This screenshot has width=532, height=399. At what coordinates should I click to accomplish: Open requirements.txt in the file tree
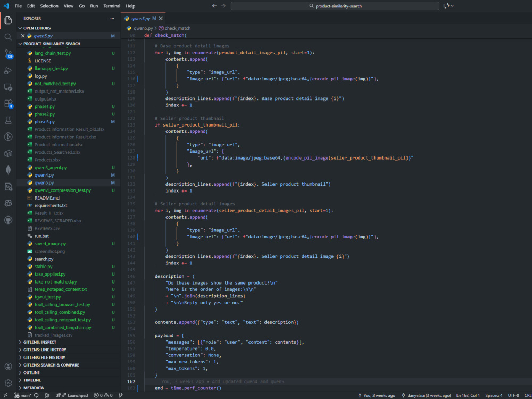pyautogui.click(x=69, y=205)
